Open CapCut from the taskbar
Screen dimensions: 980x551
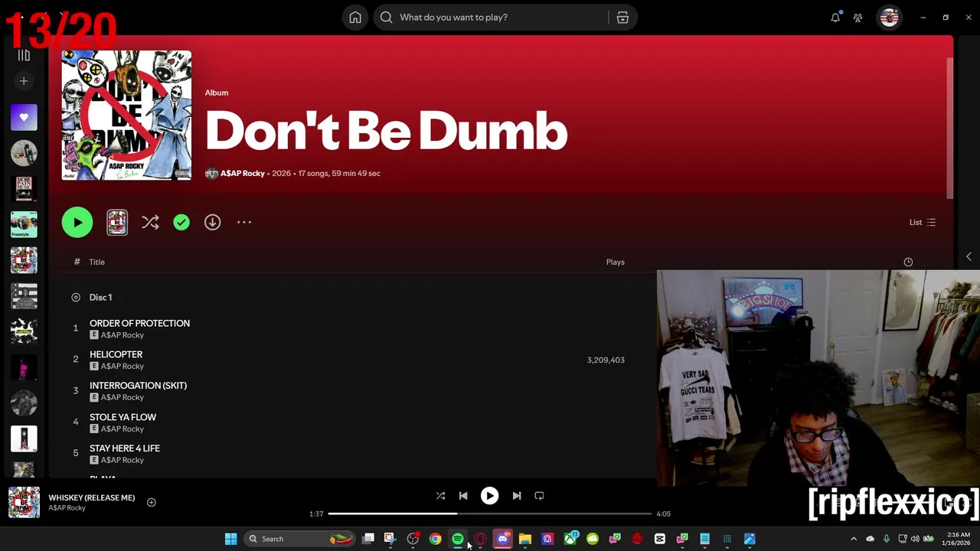(x=659, y=539)
